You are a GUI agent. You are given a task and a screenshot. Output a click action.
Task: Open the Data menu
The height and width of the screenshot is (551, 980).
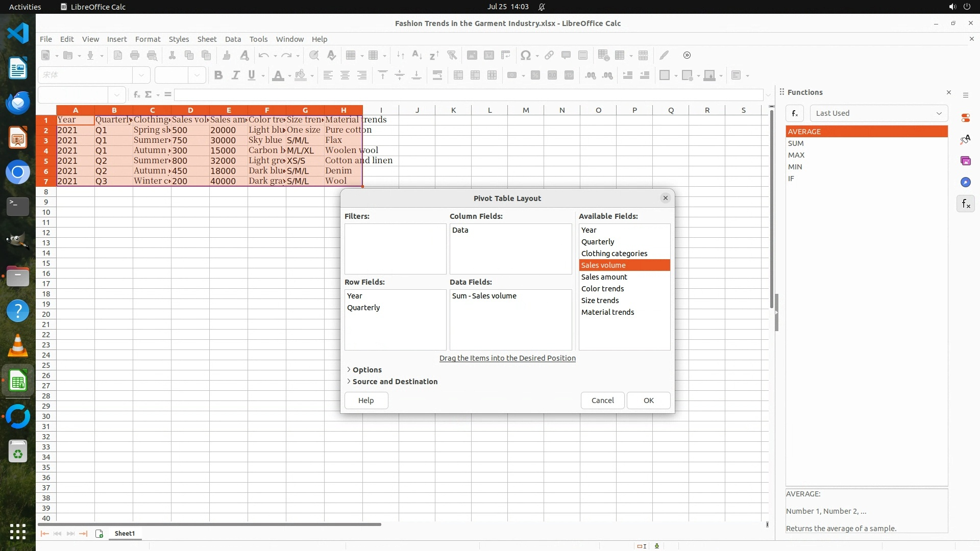pyautogui.click(x=233, y=39)
